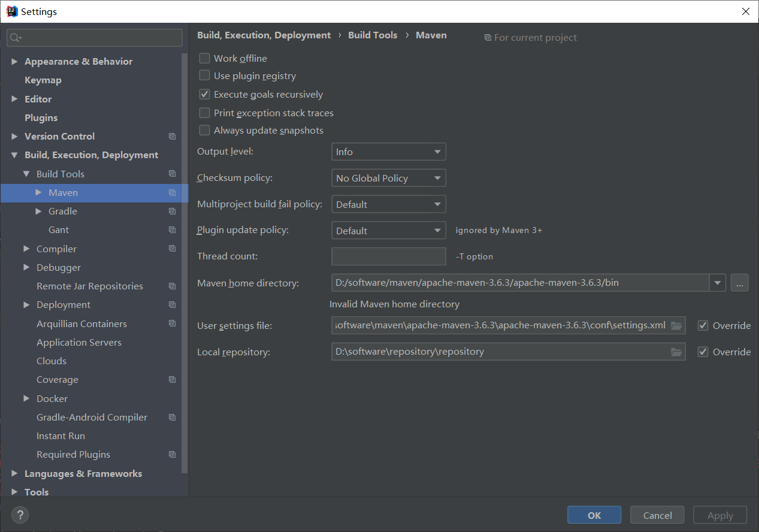This screenshot has width=759, height=532.
Task: Click the search magnifier icon in sidebar
Action: pos(16,38)
